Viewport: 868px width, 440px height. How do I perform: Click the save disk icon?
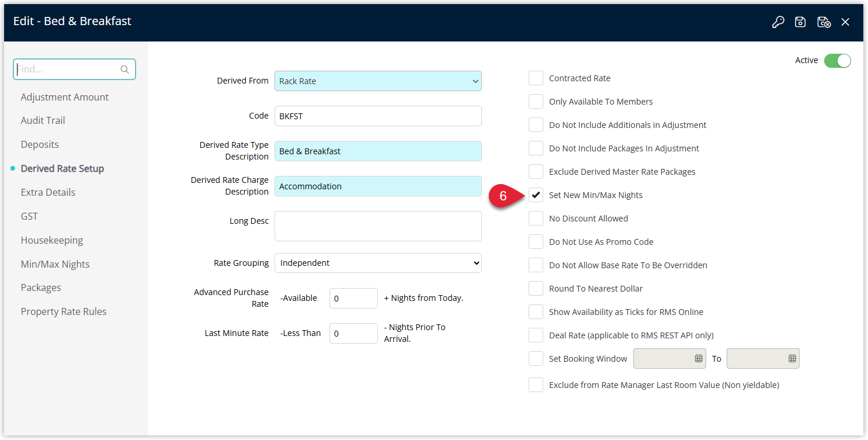coord(800,22)
